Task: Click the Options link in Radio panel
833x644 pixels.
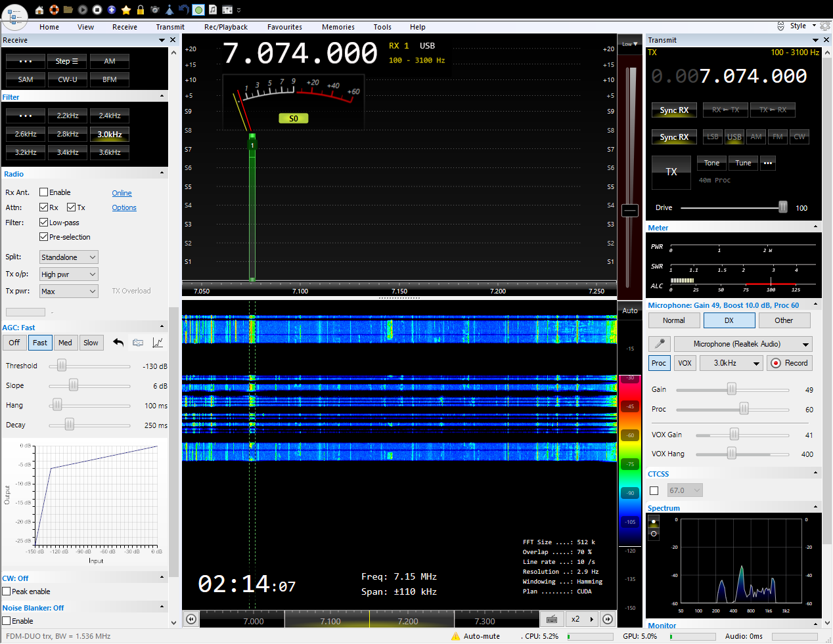Action: pos(124,207)
